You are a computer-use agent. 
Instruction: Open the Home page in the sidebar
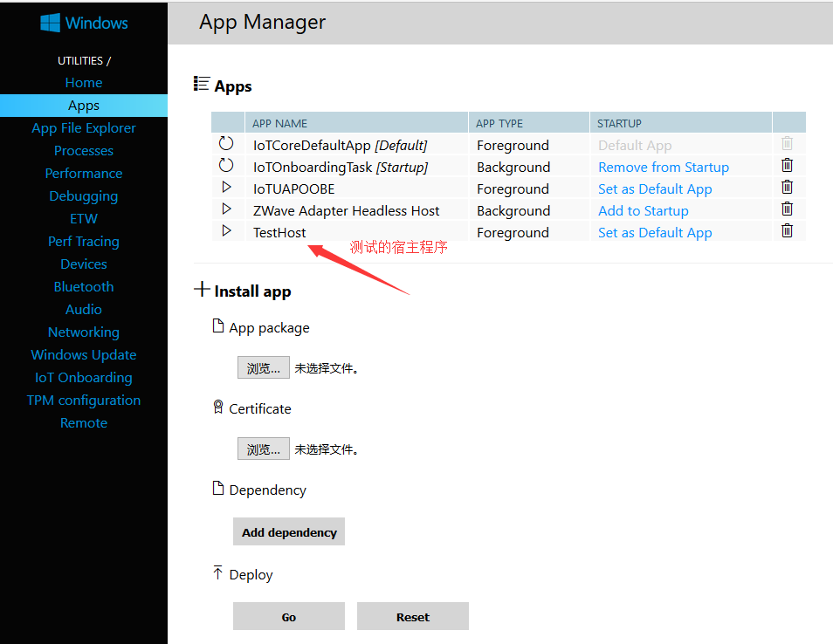(84, 83)
